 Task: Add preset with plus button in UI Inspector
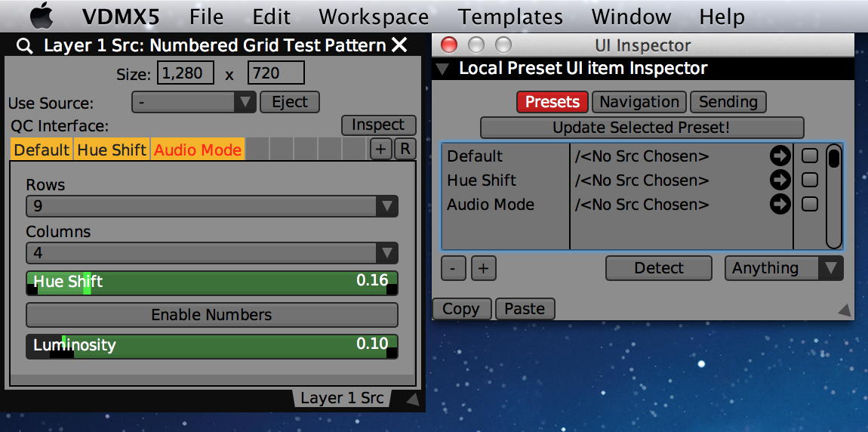483,268
